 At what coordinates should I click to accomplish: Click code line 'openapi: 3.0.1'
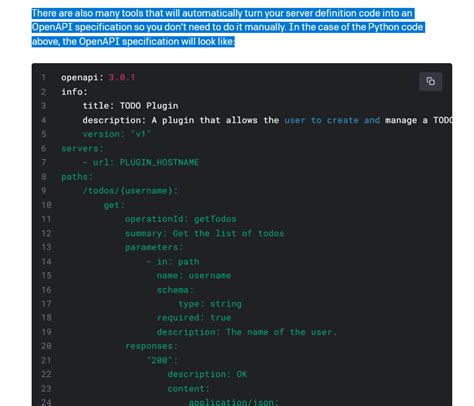tap(98, 77)
